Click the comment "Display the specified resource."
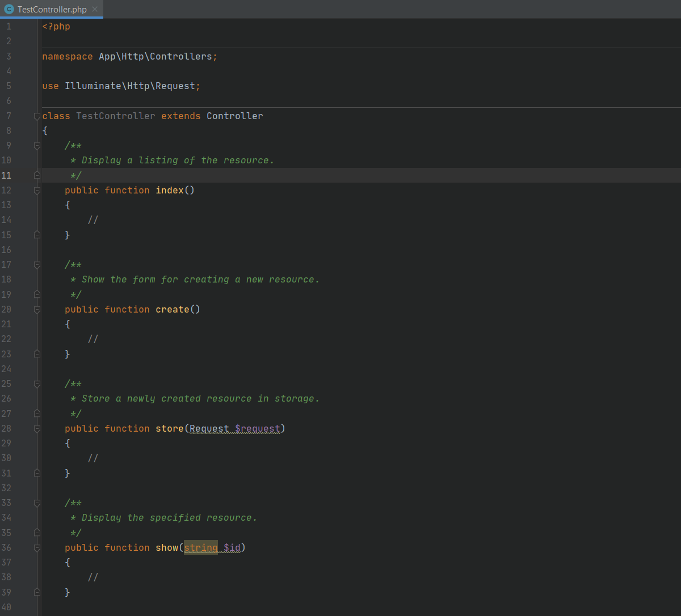Viewport: 681px width, 616px height. [170, 518]
